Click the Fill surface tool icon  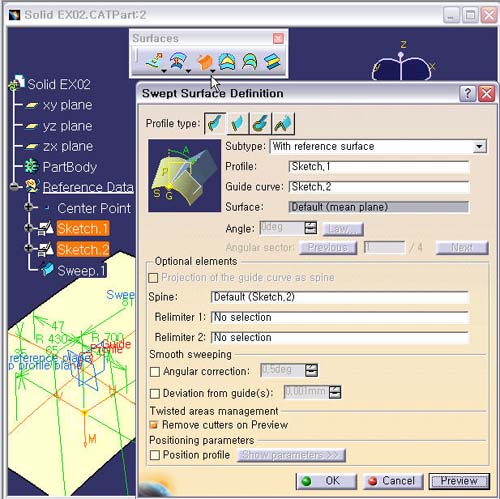pyautogui.click(x=227, y=62)
